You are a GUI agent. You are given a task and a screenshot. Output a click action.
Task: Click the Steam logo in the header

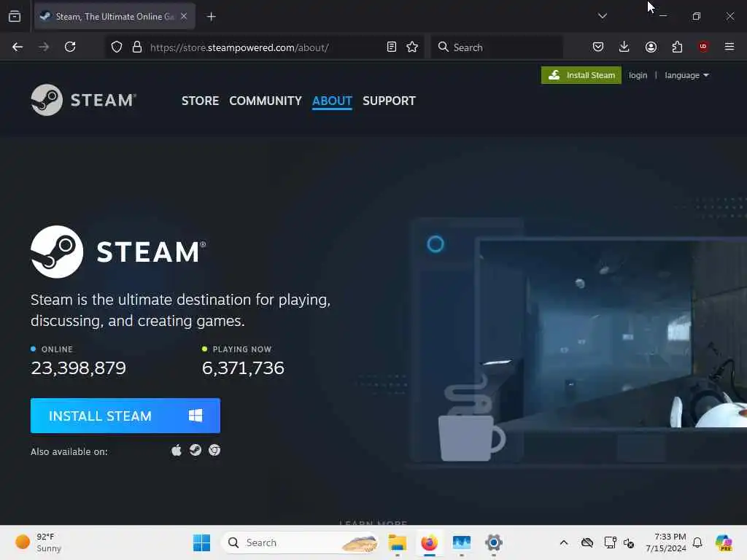84,100
